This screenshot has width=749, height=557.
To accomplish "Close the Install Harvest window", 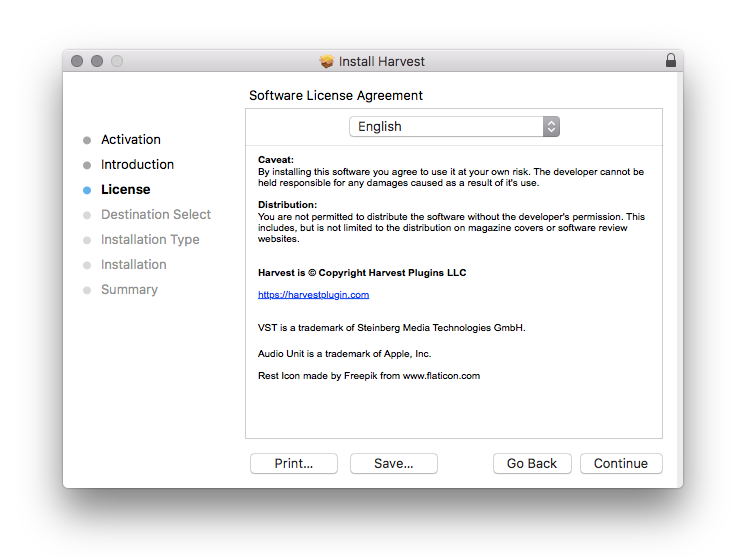I will click(x=77, y=61).
